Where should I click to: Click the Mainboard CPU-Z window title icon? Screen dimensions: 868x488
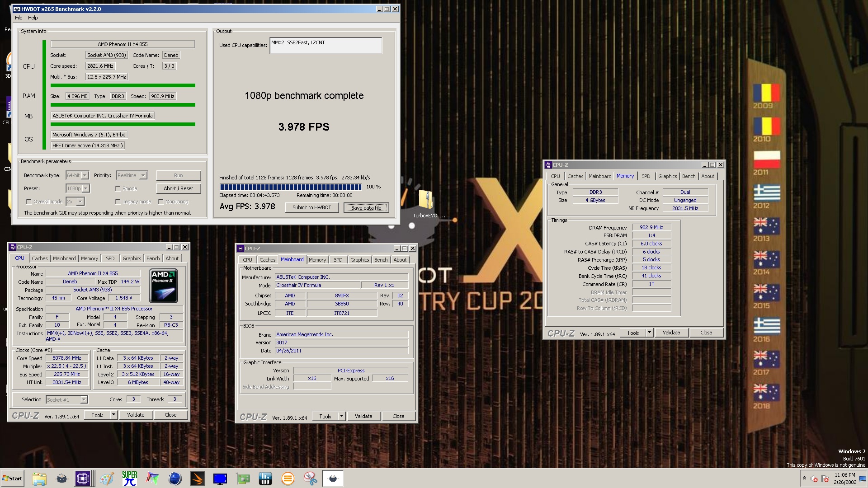241,249
